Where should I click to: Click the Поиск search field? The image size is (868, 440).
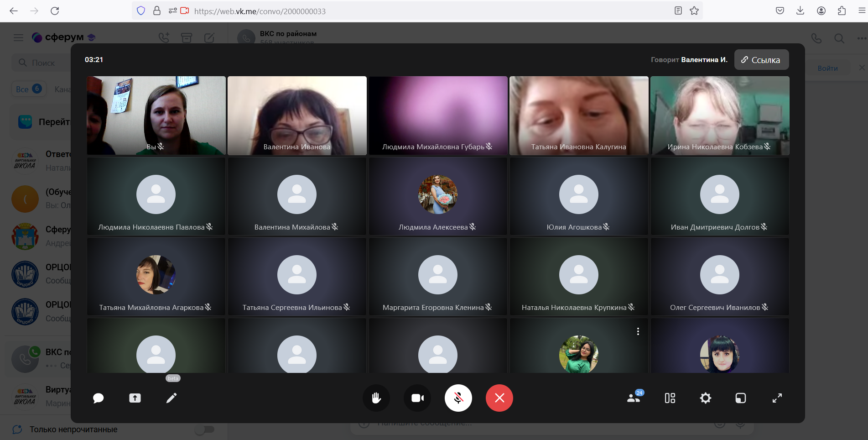[43, 63]
